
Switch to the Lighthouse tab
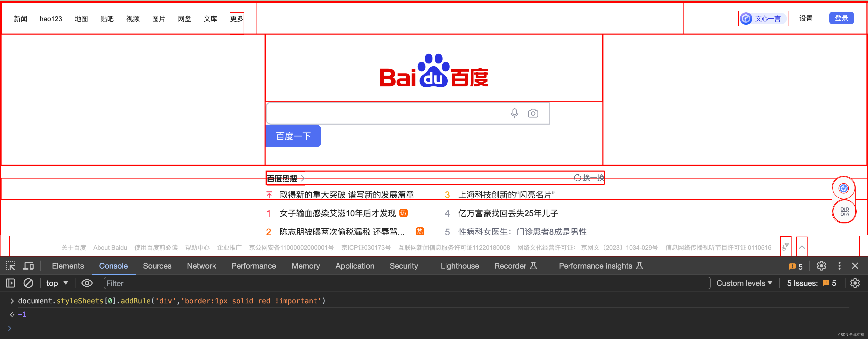click(x=460, y=266)
